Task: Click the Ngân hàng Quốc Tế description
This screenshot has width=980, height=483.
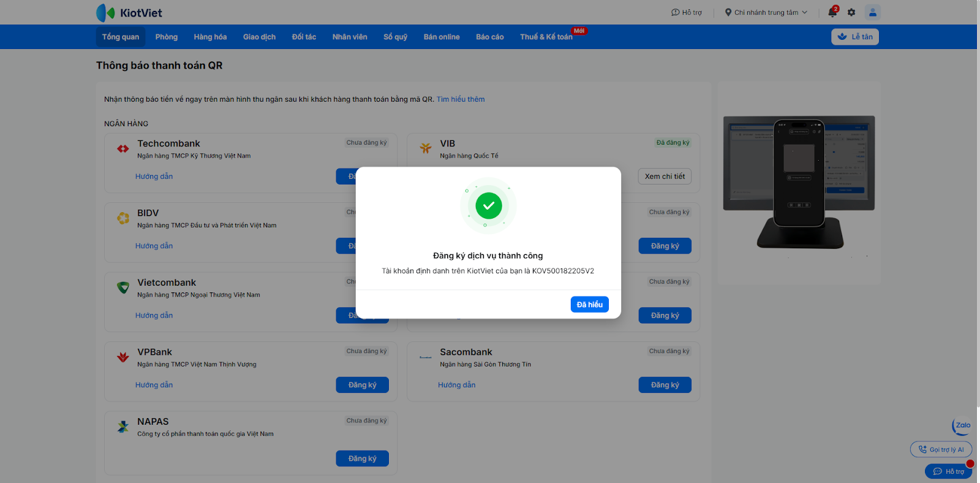Action: [x=469, y=156]
